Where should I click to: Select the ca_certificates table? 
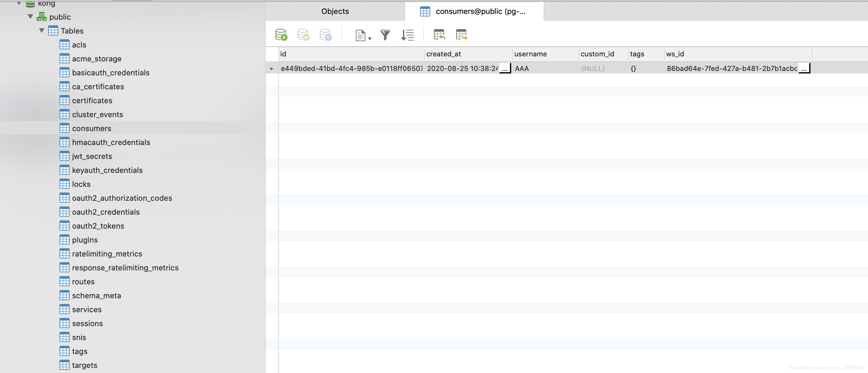point(98,86)
